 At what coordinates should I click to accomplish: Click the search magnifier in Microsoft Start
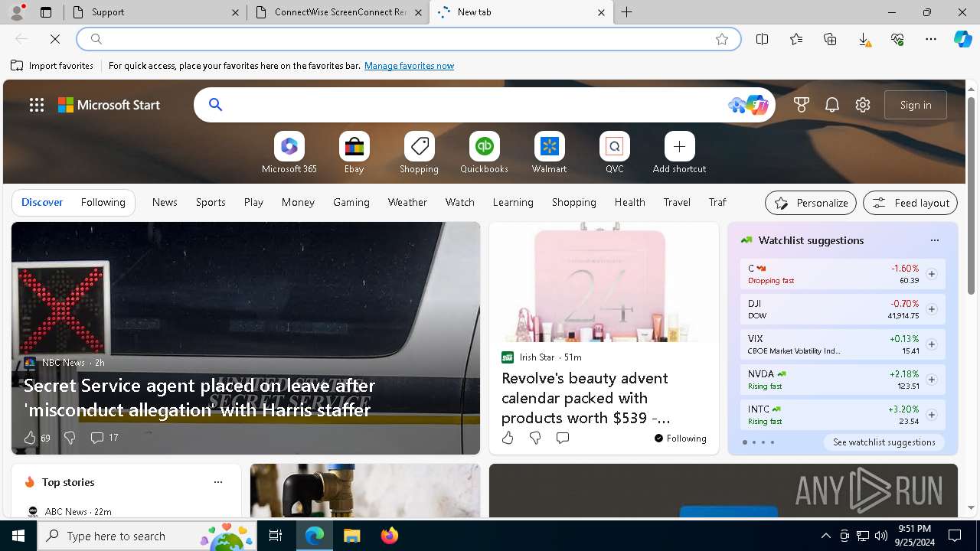tap(215, 105)
